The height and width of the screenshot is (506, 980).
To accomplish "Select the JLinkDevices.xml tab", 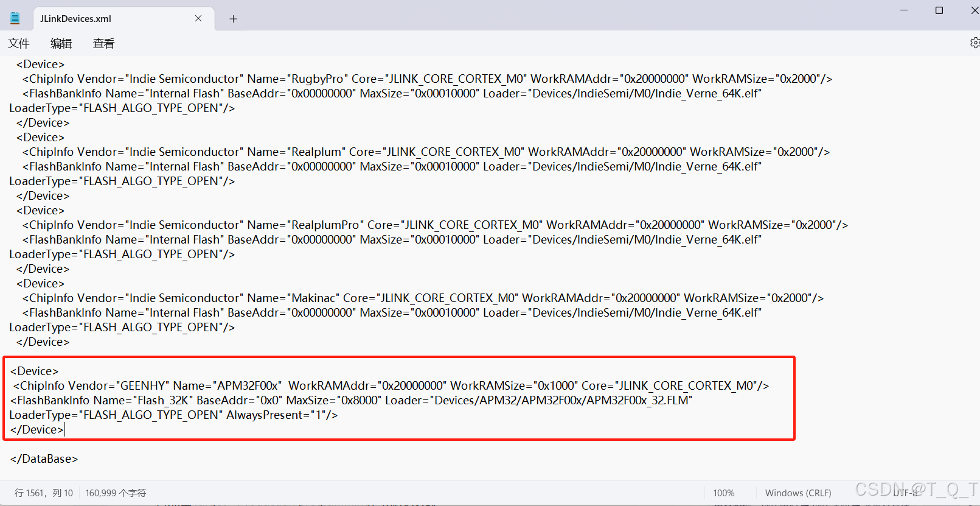I will coord(123,19).
